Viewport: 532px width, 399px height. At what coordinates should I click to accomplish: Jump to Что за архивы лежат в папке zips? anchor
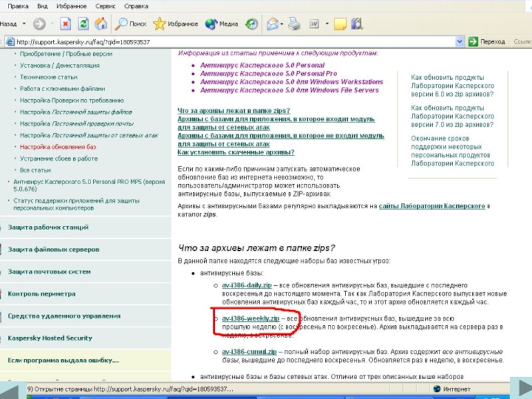pos(234,110)
